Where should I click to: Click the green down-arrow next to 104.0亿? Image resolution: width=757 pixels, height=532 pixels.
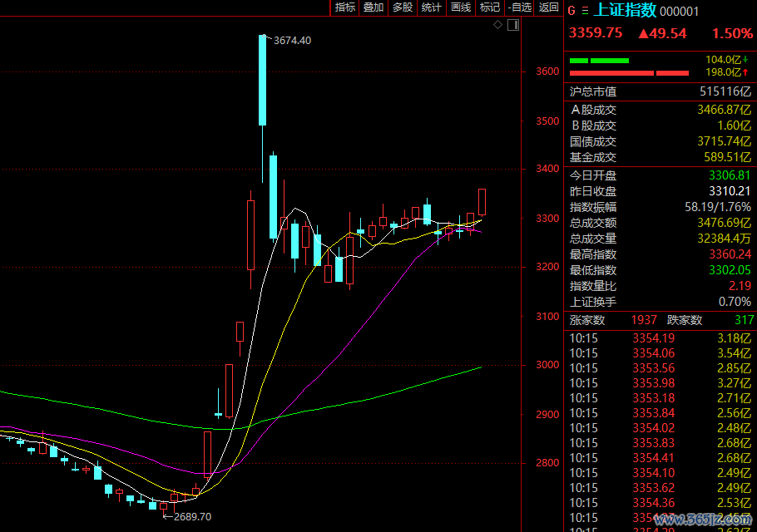pyautogui.click(x=745, y=60)
